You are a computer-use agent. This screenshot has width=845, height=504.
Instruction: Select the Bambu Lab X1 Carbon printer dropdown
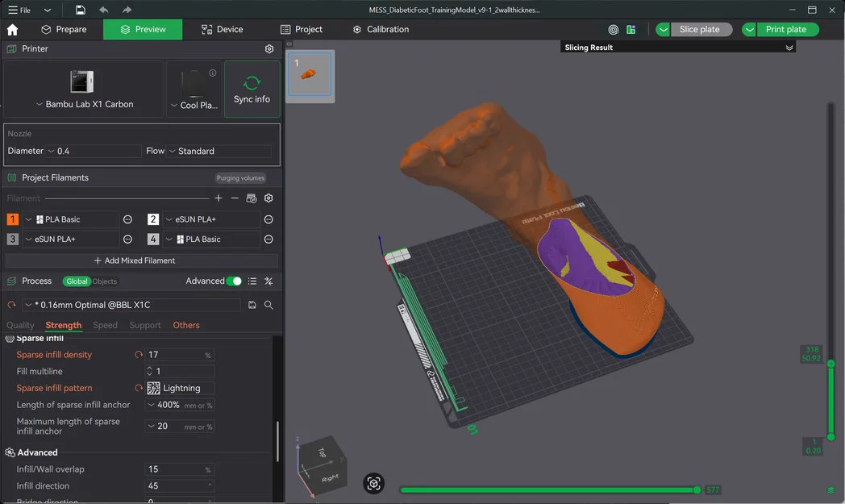click(84, 89)
